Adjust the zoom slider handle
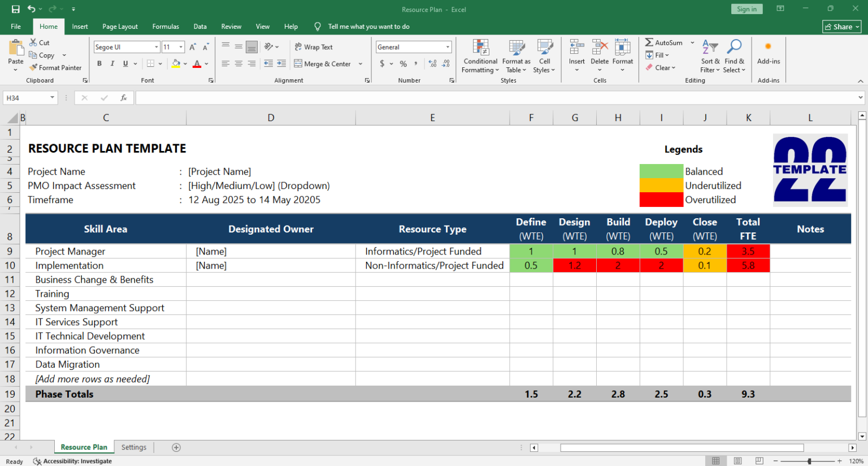 pyautogui.click(x=809, y=461)
